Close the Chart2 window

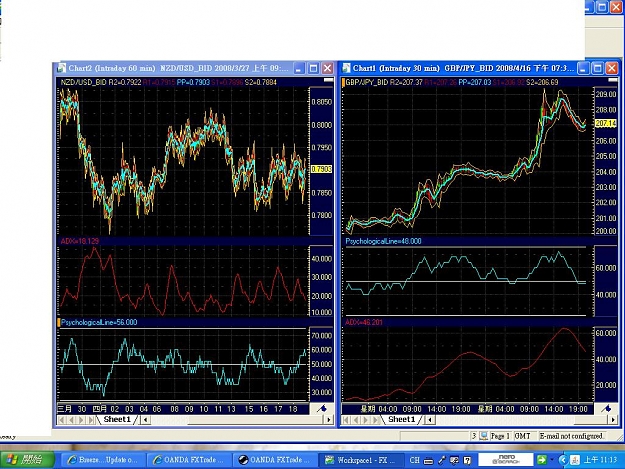pyautogui.click(x=327, y=68)
